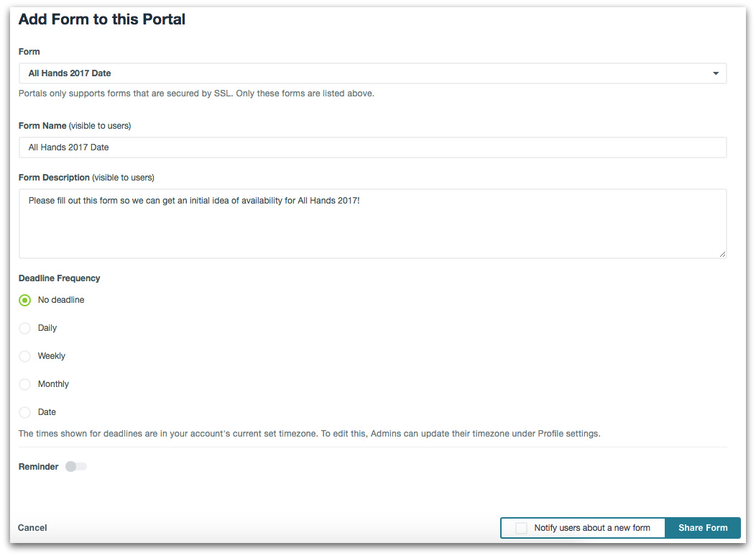756x556 pixels.
Task: Click the Form Name field label
Action: [x=42, y=126]
